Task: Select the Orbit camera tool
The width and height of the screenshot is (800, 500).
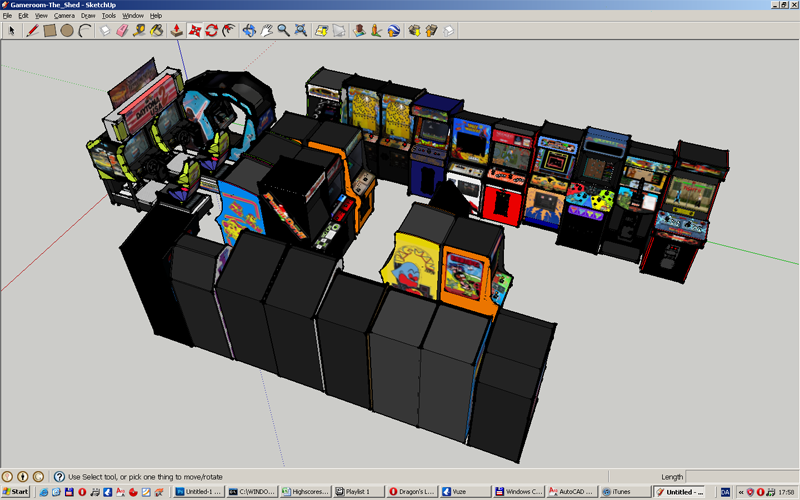Action: (249, 31)
